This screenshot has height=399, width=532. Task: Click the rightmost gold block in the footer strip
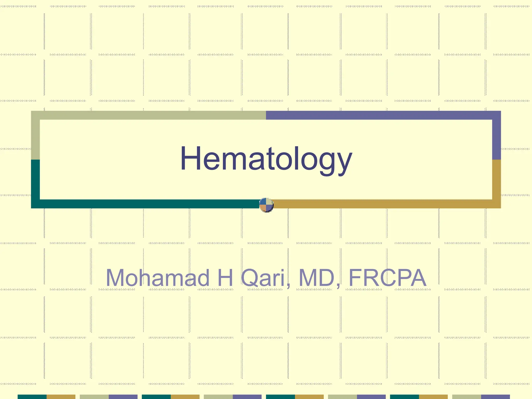click(433, 397)
